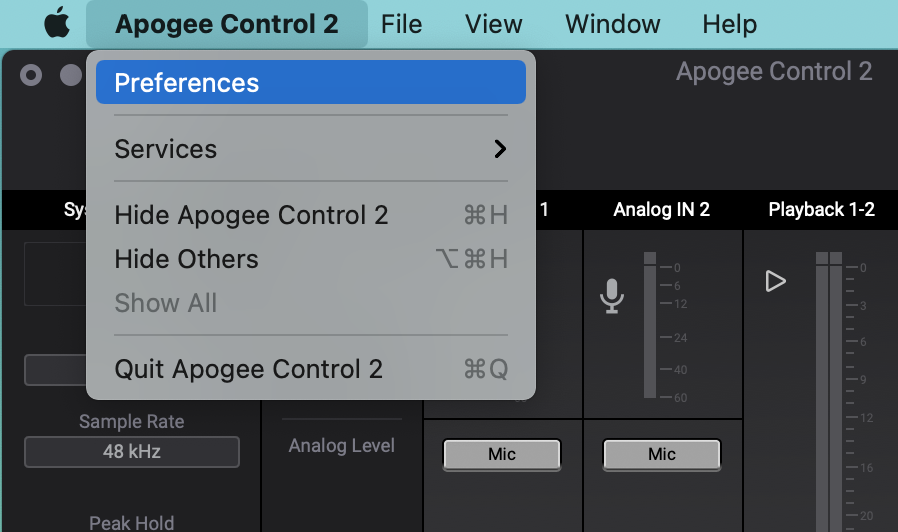Open the Apogee Control 2 app menu
The width and height of the screenshot is (898, 532).
(226, 24)
